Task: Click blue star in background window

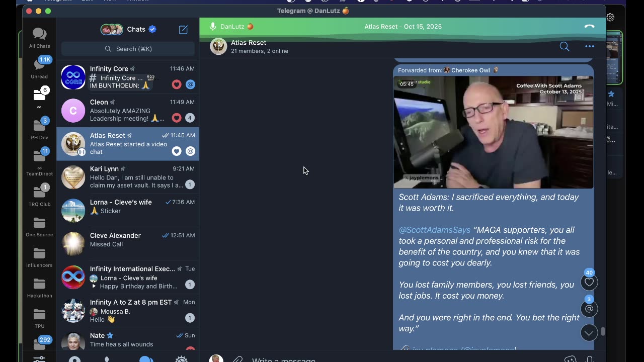Action: (x=611, y=94)
